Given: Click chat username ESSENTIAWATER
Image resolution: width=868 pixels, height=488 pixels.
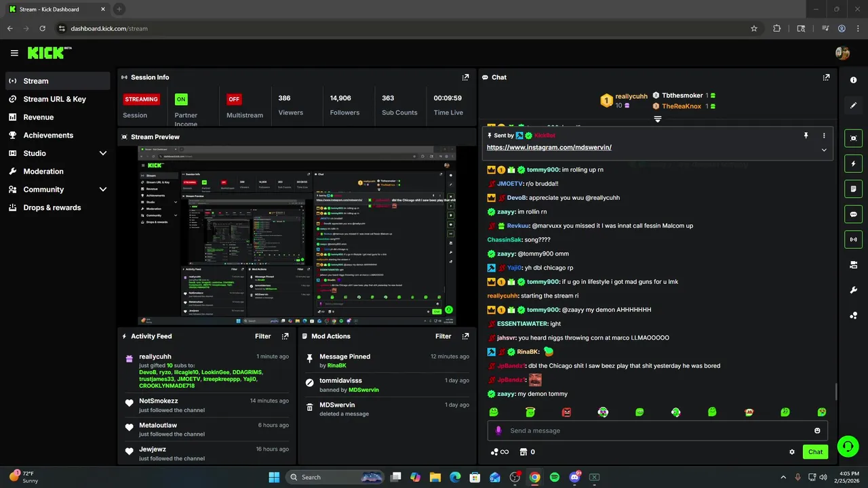Looking at the screenshot, I should (x=522, y=324).
